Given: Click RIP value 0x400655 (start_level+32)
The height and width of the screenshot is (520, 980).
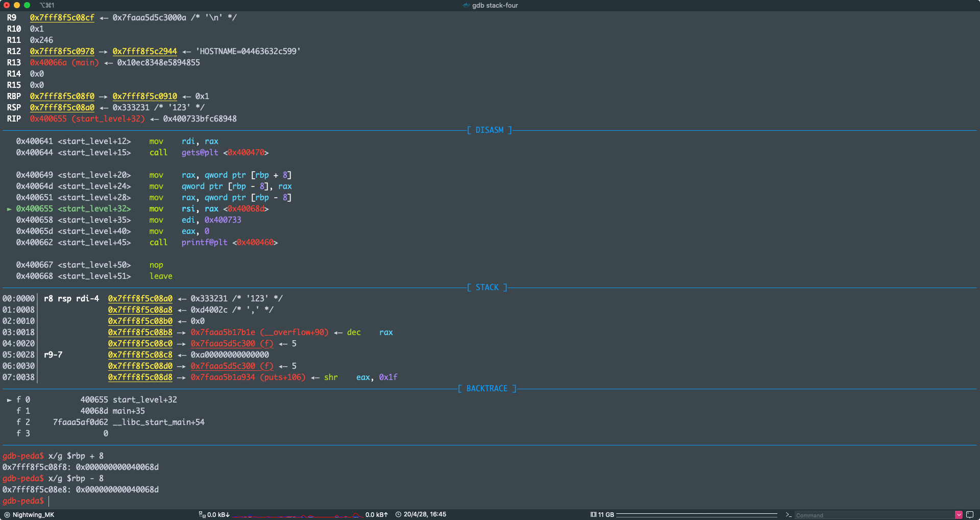Looking at the screenshot, I should [87, 119].
